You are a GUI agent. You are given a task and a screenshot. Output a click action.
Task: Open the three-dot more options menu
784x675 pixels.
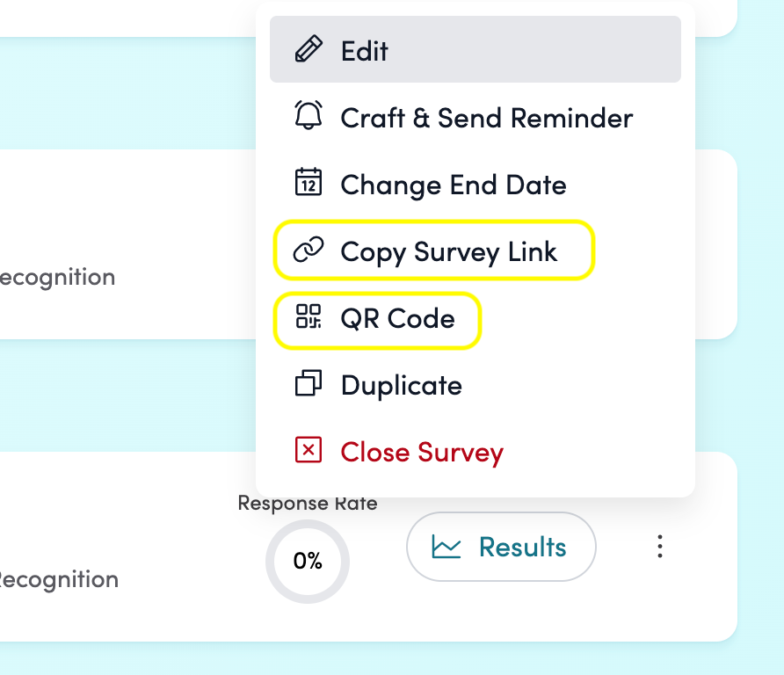point(659,547)
